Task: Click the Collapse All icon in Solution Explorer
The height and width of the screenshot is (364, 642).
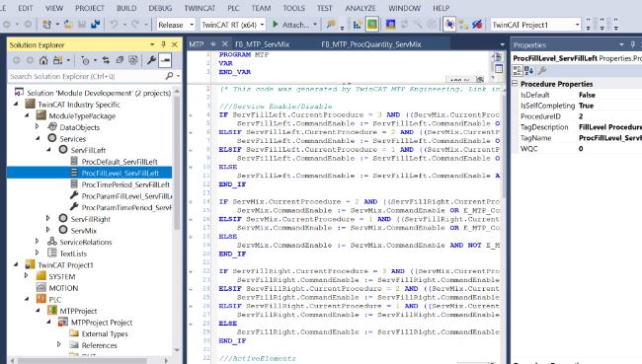Action: [120, 60]
